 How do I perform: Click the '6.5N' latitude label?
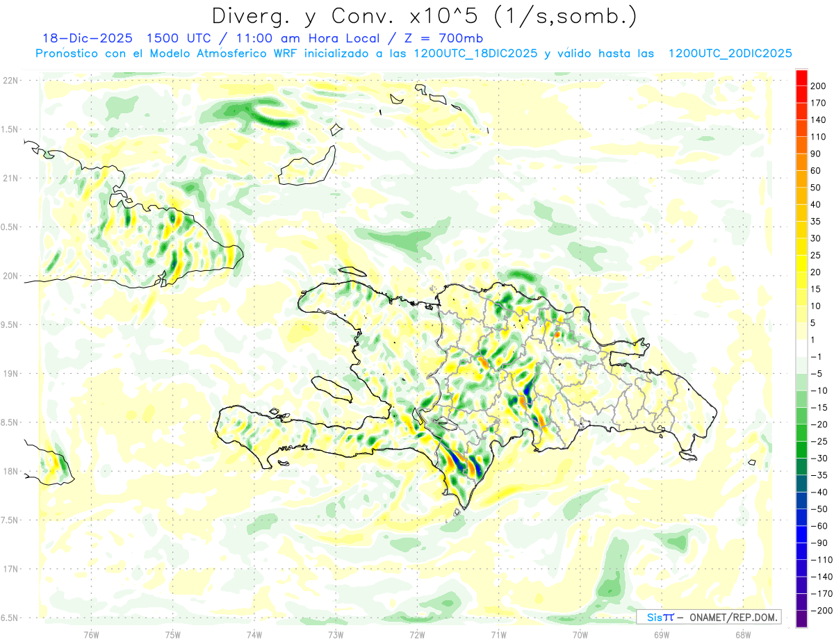tap(10, 618)
